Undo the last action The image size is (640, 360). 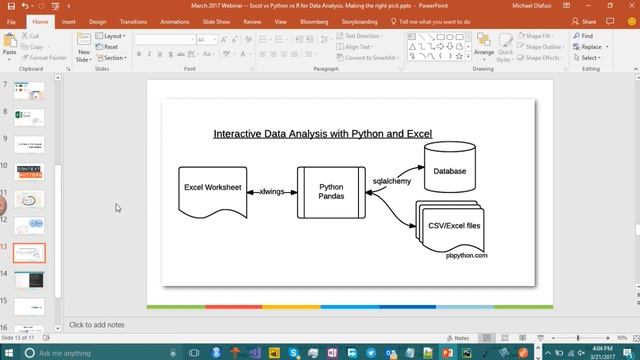pyautogui.click(x=25, y=6)
